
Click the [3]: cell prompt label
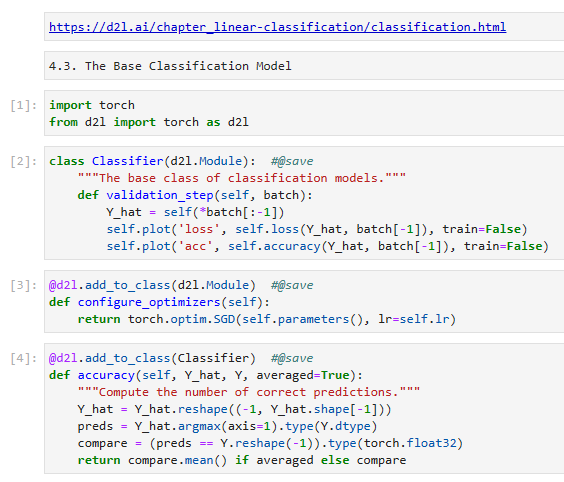[23, 285]
